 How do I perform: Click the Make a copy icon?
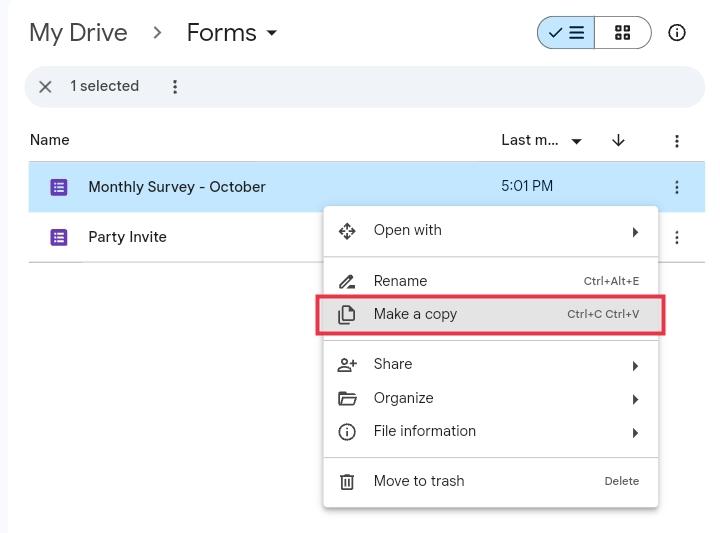coord(347,314)
